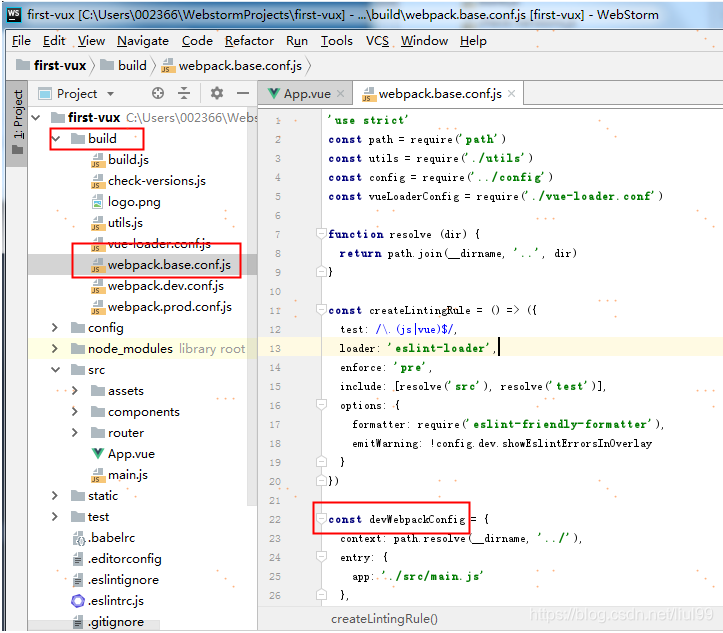Image resolution: width=723 pixels, height=633 pixels.
Task: Expand the router folder
Action: pyautogui.click(x=75, y=432)
